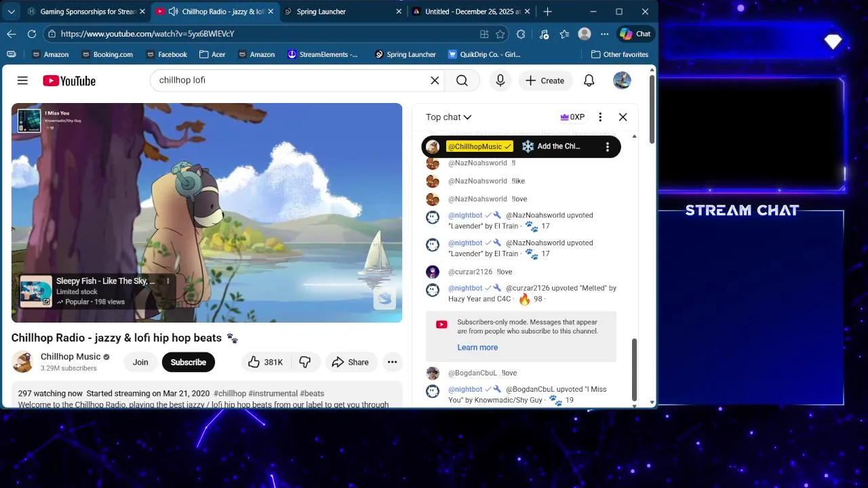This screenshot has width=868, height=488.
Task: Open the first Amazon bookmark
Action: click(x=50, y=54)
